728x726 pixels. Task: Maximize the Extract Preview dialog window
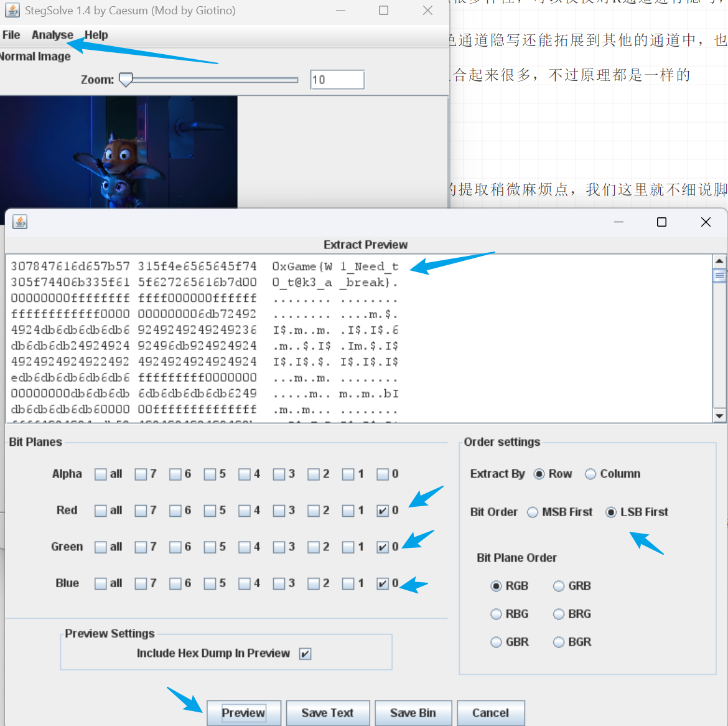[x=661, y=222]
